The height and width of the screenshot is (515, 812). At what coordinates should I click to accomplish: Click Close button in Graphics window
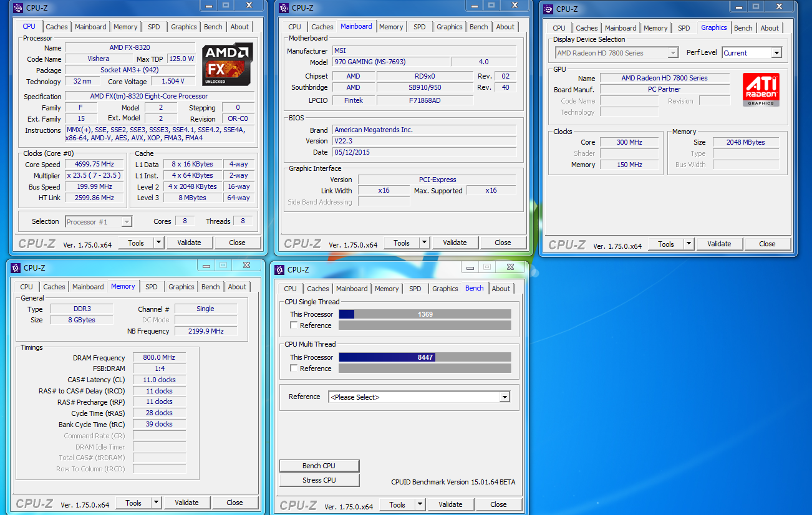pyautogui.click(x=767, y=244)
